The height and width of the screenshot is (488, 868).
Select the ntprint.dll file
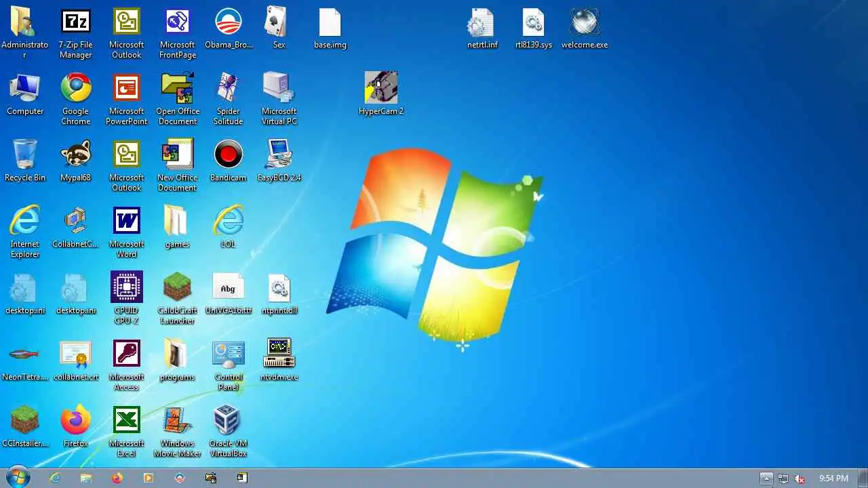[279, 294]
